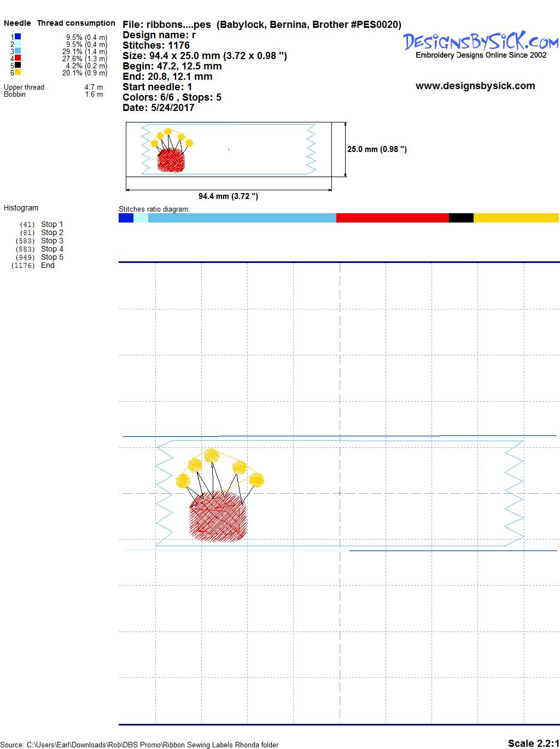
Task: Choose Stop 5 in histogram list
Action: 52,257
